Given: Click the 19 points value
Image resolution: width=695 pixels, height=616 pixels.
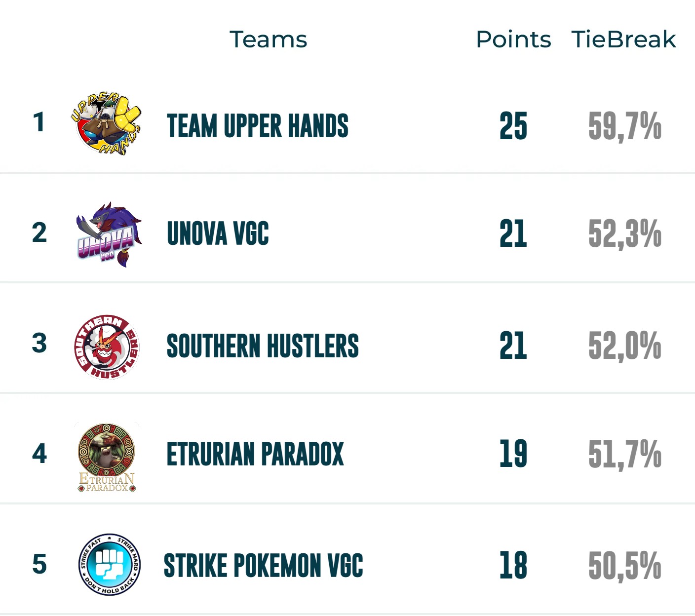Looking at the screenshot, I should coord(513,454).
